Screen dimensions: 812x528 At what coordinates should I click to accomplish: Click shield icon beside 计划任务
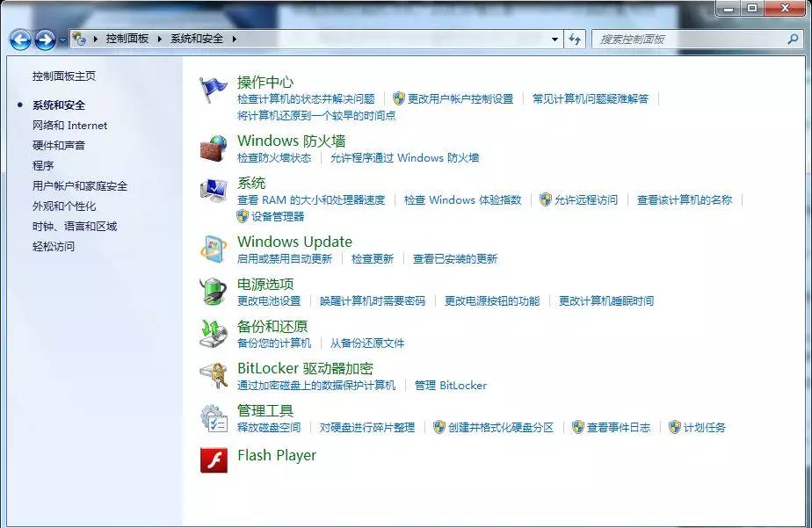coord(674,427)
